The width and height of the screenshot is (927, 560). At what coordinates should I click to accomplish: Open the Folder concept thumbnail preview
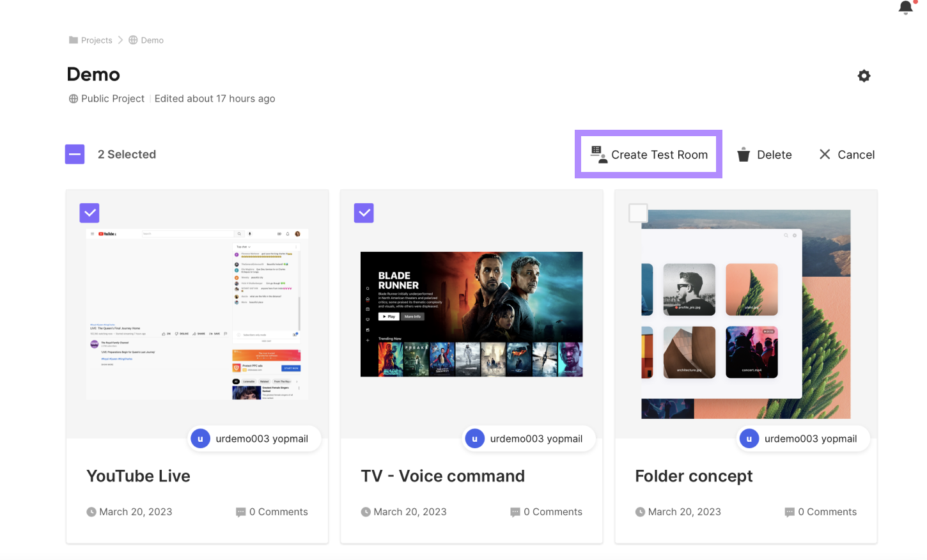(746, 315)
